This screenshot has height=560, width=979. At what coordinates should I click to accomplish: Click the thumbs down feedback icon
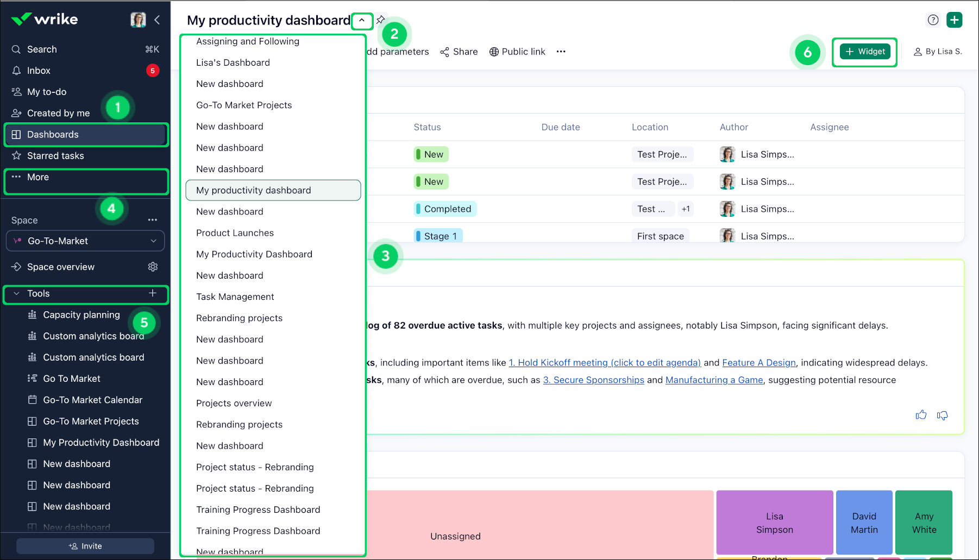pos(943,416)
